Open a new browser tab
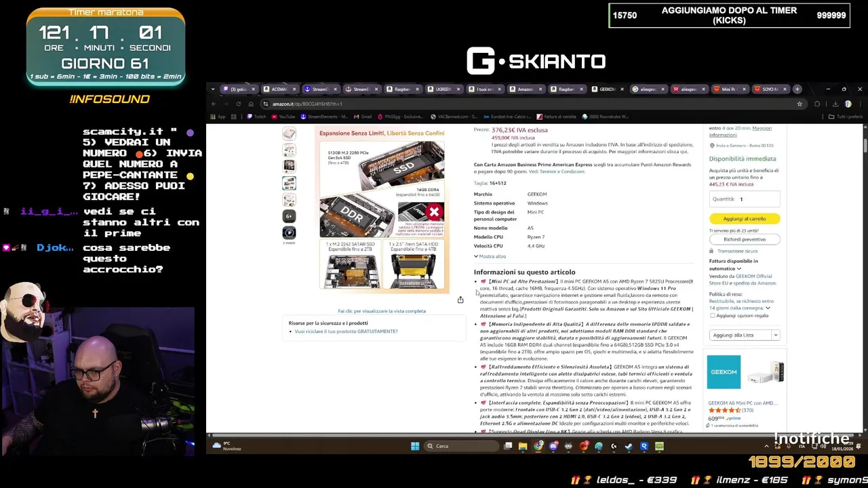This screenshot has height=488, width=868. click(797, 89)
